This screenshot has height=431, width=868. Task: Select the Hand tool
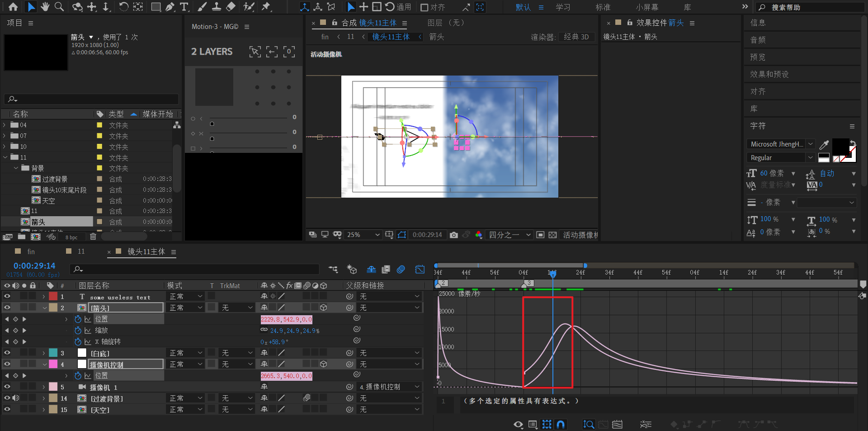[45, 7]
